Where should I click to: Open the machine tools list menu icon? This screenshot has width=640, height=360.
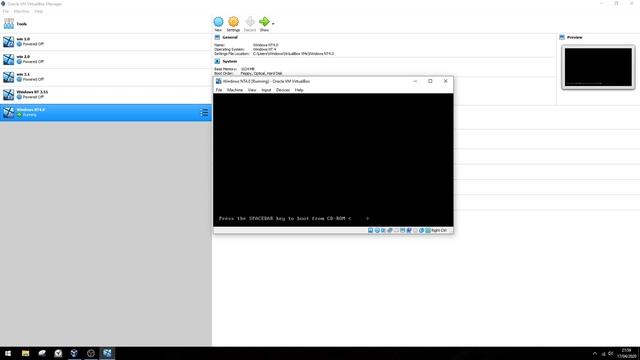[x=204, y=112]
